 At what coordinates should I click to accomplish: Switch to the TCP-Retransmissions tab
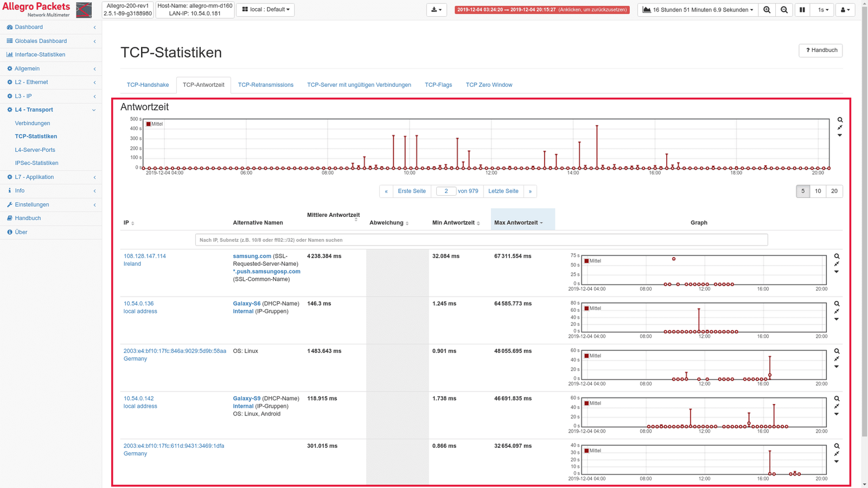pos(265,85)
